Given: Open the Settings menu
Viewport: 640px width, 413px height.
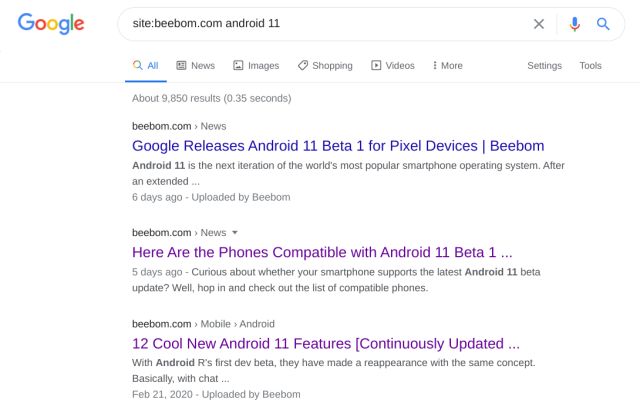Looking at the screenshot, I should tap(544, 65).
